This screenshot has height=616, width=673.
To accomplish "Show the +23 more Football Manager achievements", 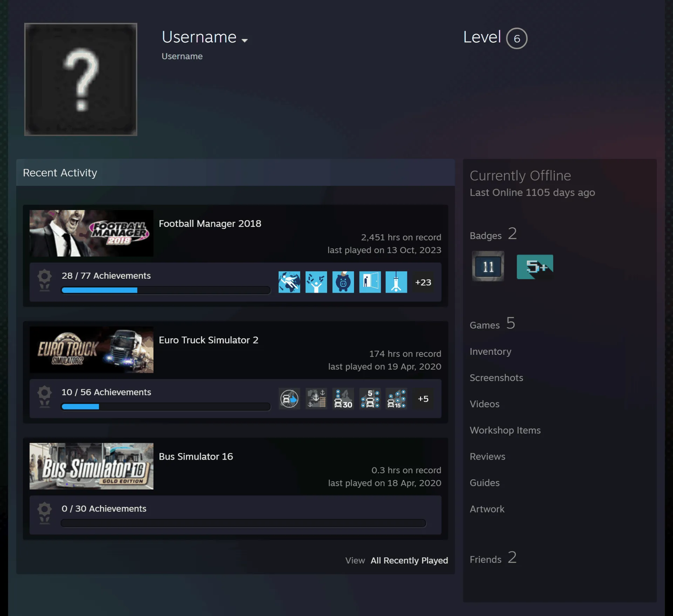I will [x=423, y=282].
